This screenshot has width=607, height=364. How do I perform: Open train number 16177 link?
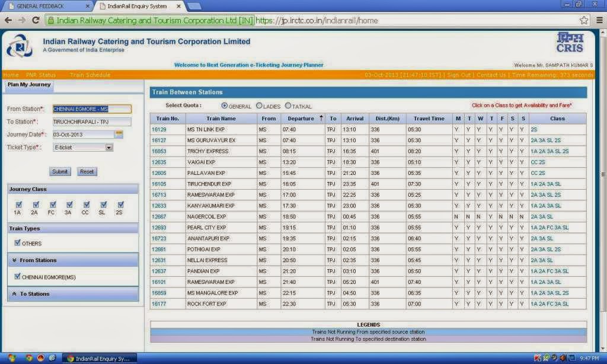pos(159,304)
